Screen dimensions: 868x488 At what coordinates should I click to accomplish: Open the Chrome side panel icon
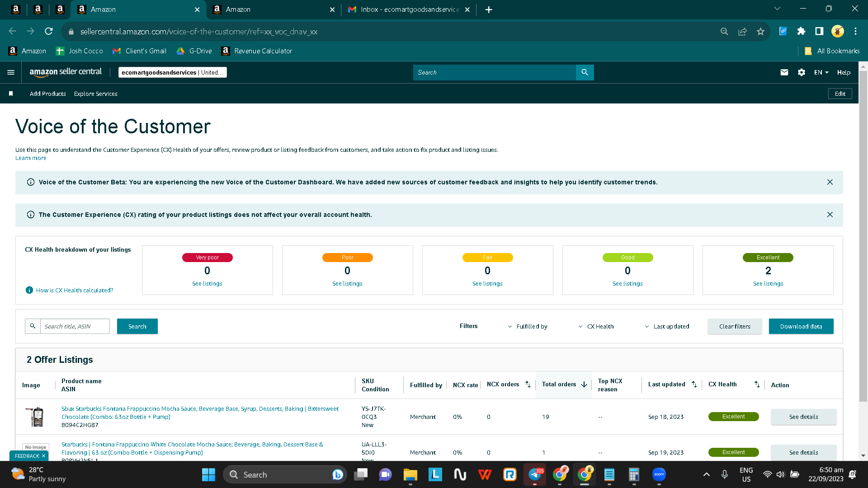819,31
